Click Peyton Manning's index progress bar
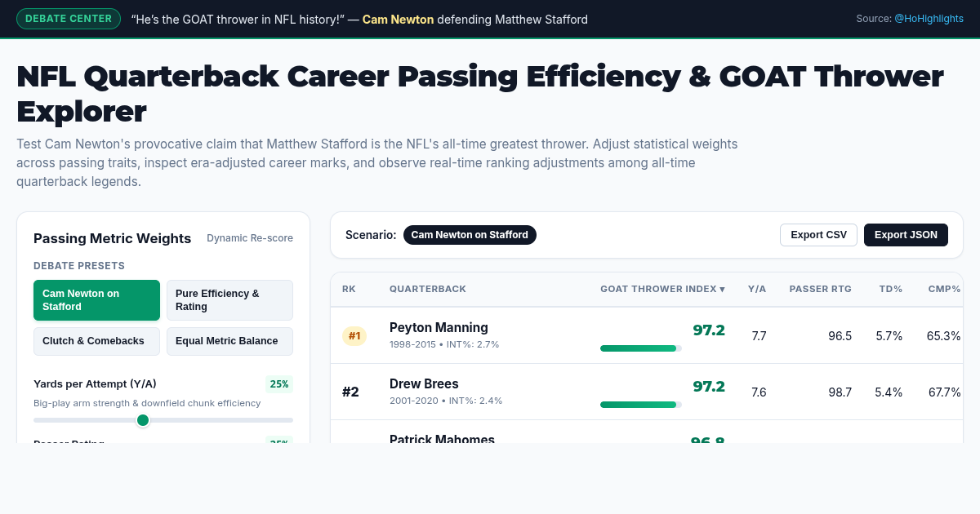This screenshot has height=514, width=980. [641, 348]
